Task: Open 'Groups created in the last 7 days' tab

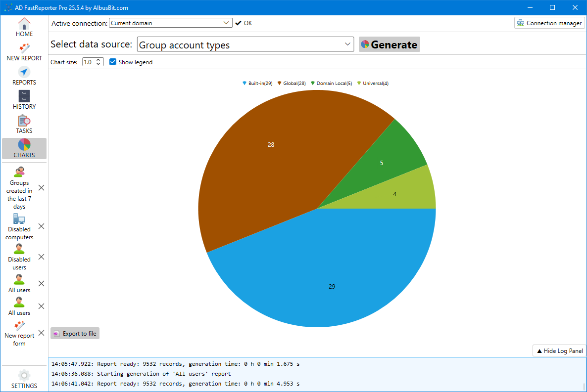Action: point(19,188)
